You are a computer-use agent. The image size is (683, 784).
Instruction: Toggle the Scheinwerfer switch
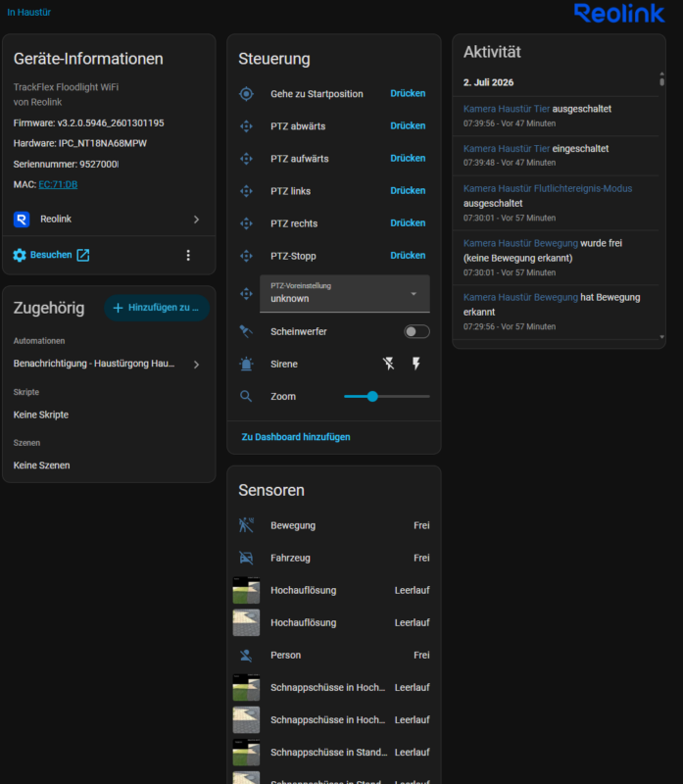[x=416, y=331]
